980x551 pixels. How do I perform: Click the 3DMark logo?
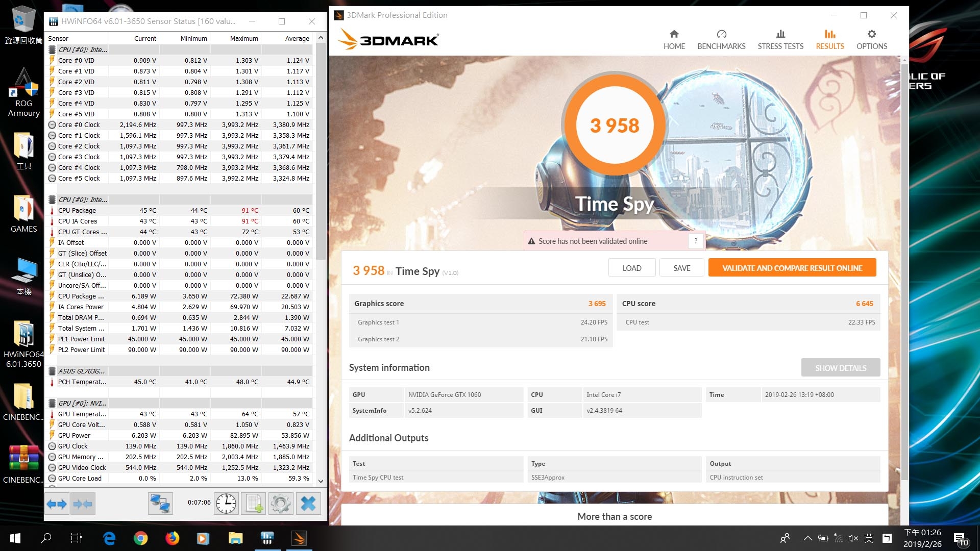388,39
